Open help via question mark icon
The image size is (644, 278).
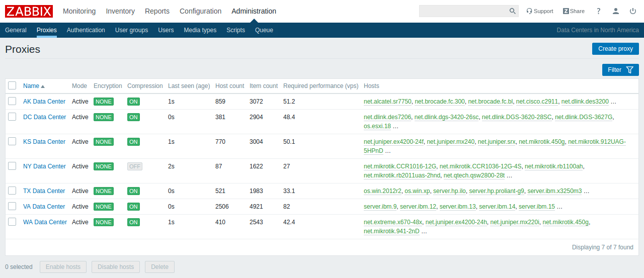pyautogui.click(x=599, y=11)
